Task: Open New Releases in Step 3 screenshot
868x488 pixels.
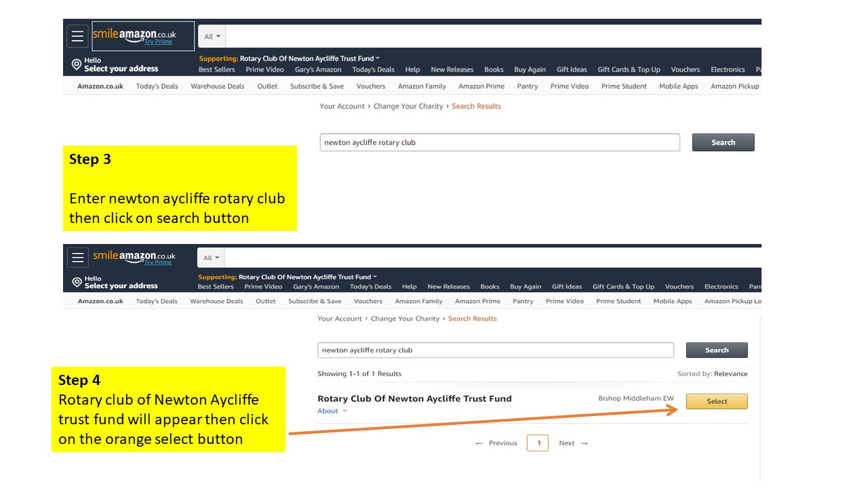Action: click(452, 69)
